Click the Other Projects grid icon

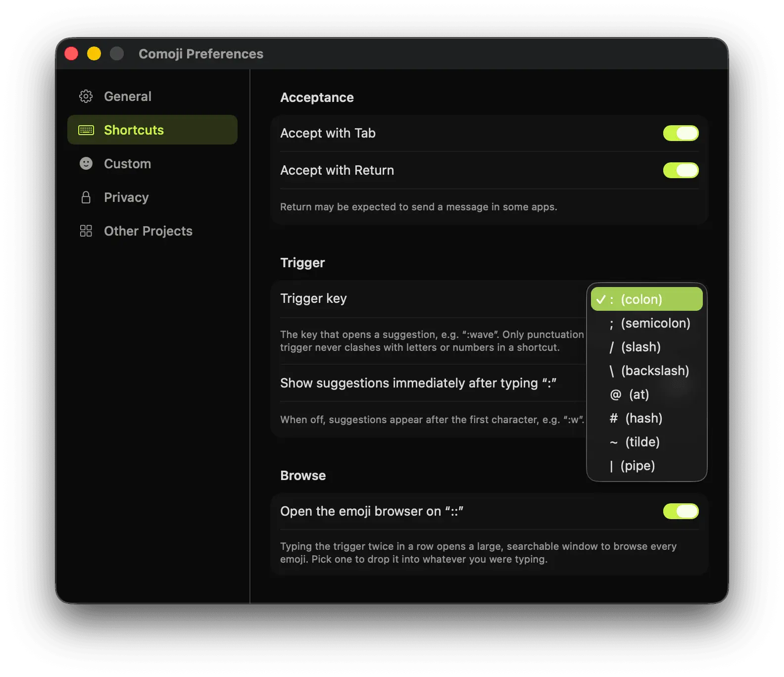(x=86, y=231)
